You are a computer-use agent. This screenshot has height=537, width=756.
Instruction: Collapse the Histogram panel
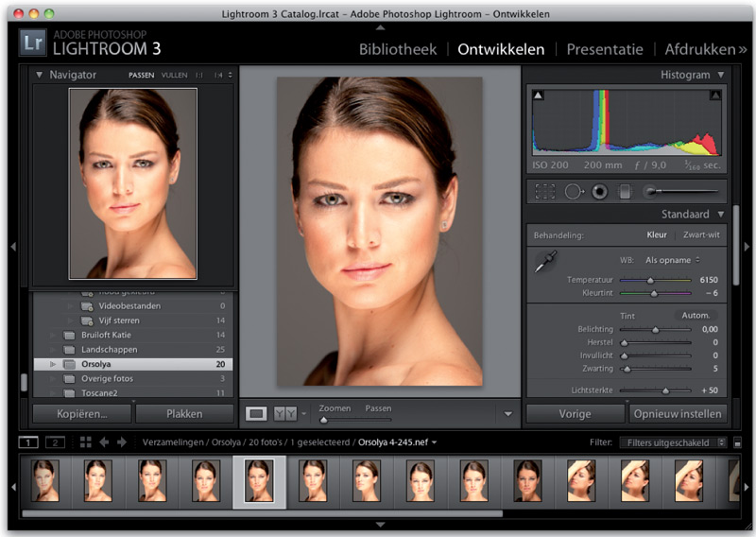(721, 75)
